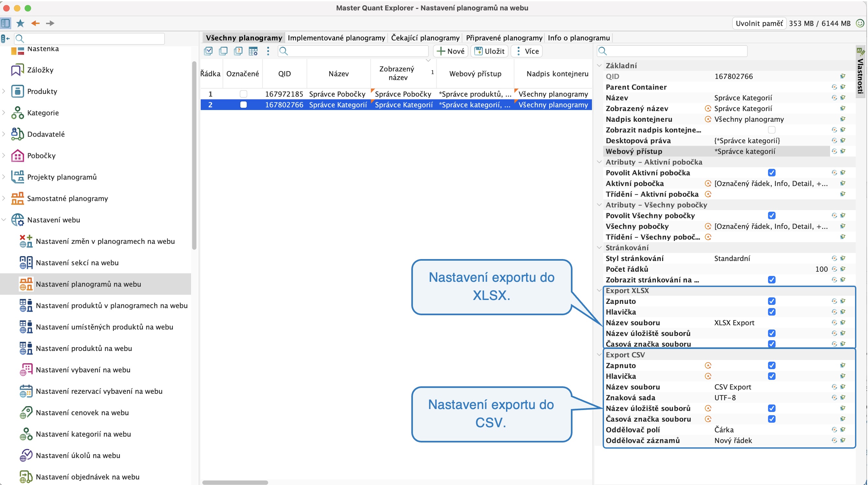Click the Uložit save button
Viewport: 868px width, 485px height.
[489, 51]
